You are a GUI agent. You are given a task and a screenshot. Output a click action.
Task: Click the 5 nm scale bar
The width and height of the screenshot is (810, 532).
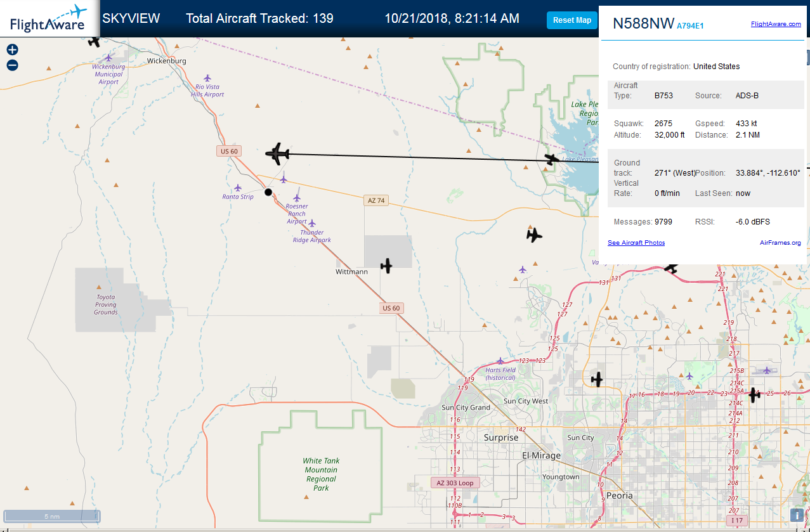[52, 516]
